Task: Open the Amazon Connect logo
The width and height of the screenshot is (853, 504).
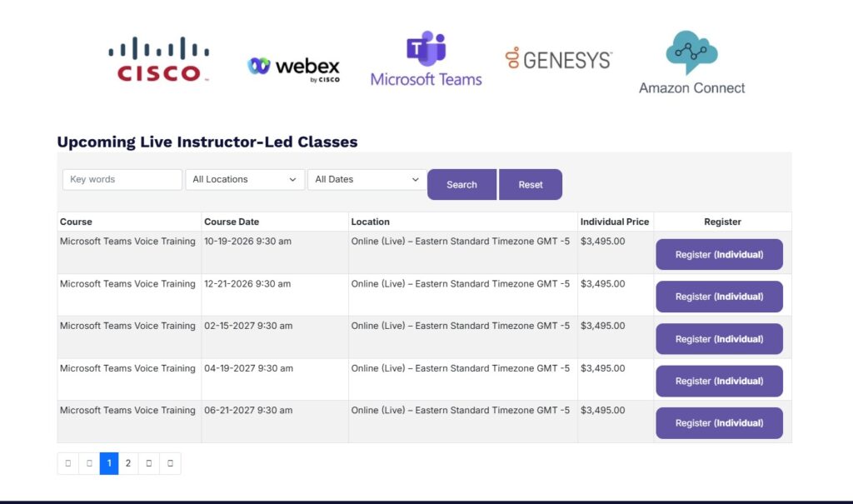Action: (x=691, y=62)
